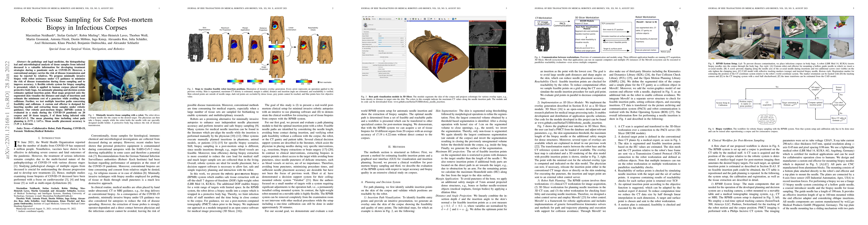Toggle the Use hole filling option

pyautogui.click(x=366, y=49)
